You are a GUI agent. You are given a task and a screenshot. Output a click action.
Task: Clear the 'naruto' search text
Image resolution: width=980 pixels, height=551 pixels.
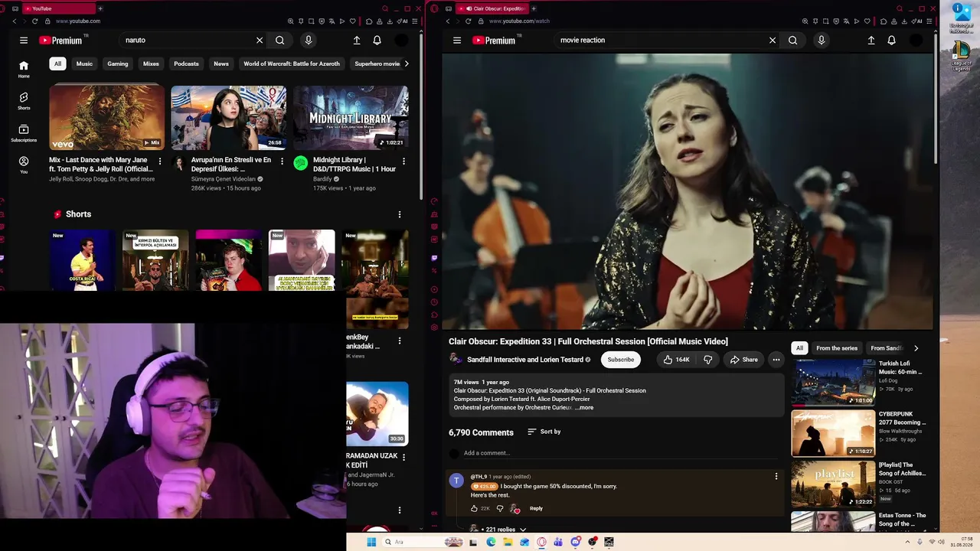(260, 41)
